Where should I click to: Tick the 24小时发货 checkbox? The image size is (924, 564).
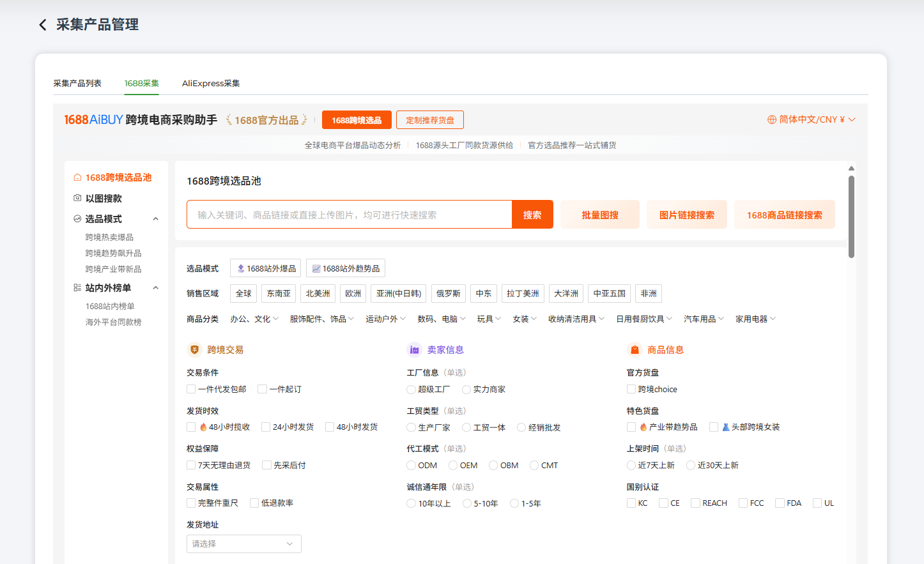pyautogui.click(x=266, y=427)
